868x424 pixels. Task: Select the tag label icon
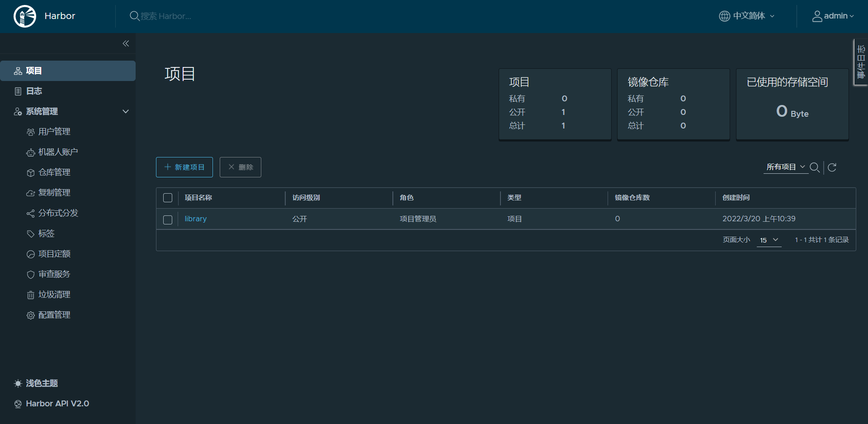click(30, 233)
